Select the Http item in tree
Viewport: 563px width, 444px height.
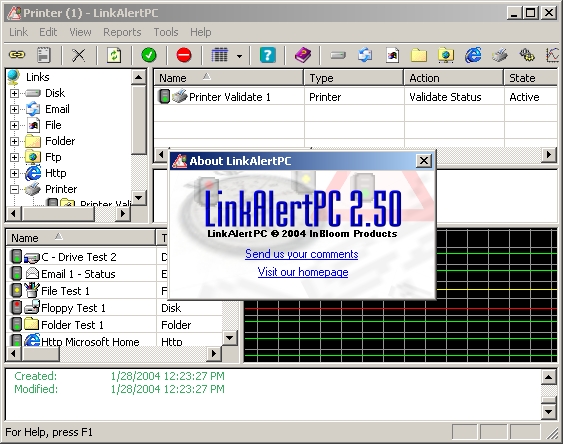pos(56,173)
